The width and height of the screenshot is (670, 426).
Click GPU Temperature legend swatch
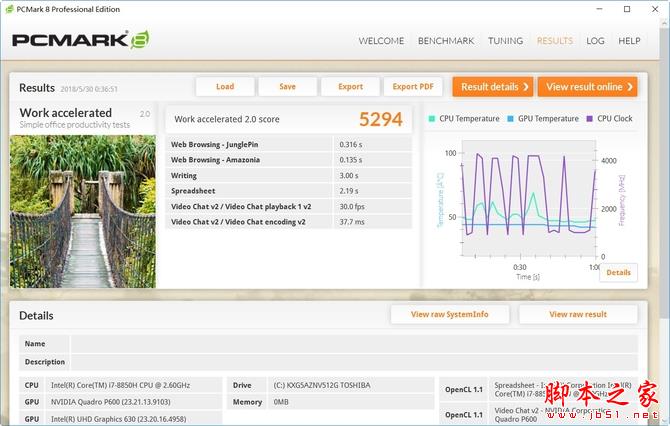coord(510,119)
